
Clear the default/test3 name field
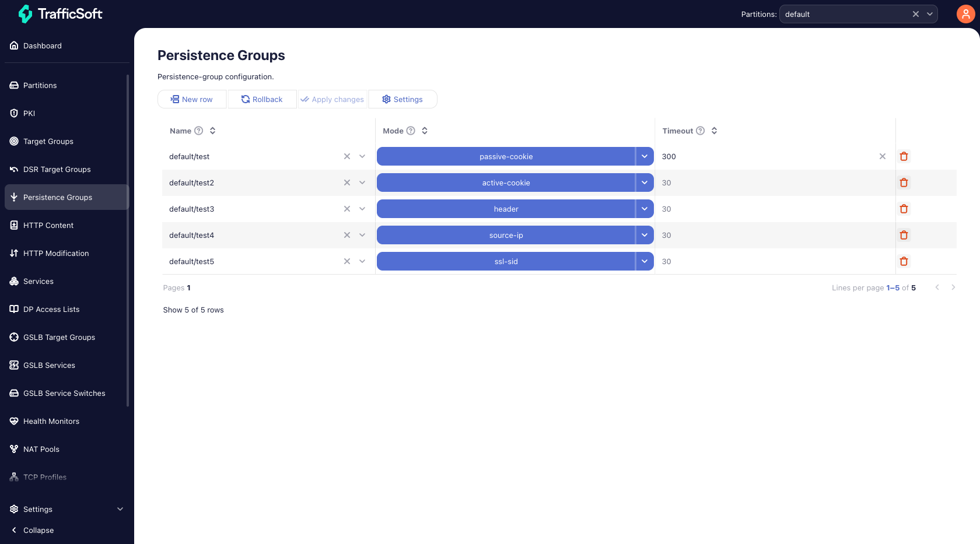pyautogui.click(x=347, y=209)
